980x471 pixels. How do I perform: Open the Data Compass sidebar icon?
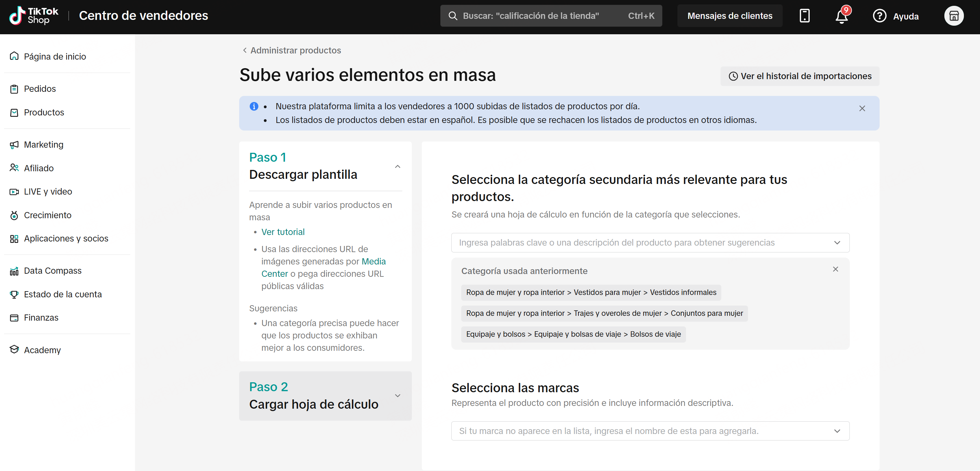click(x=14, y=271)
